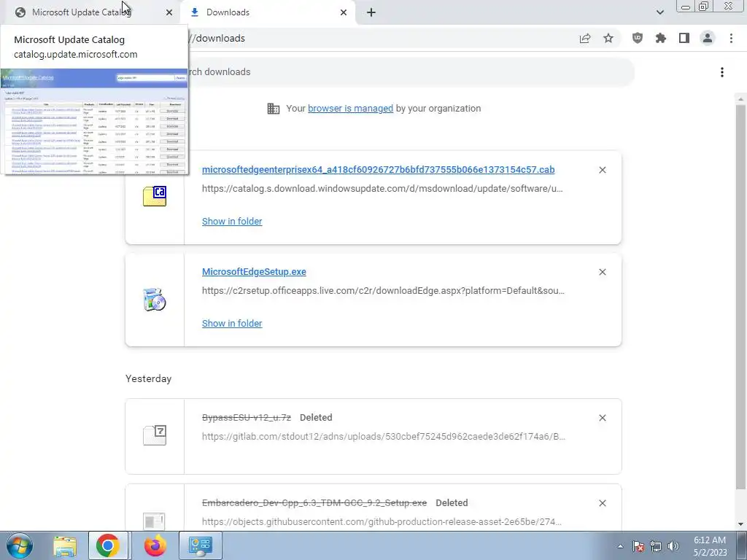This screenshot has width=747, height=560.
Task: Open the Action Center flag tray icon
Action: point(638,546)
